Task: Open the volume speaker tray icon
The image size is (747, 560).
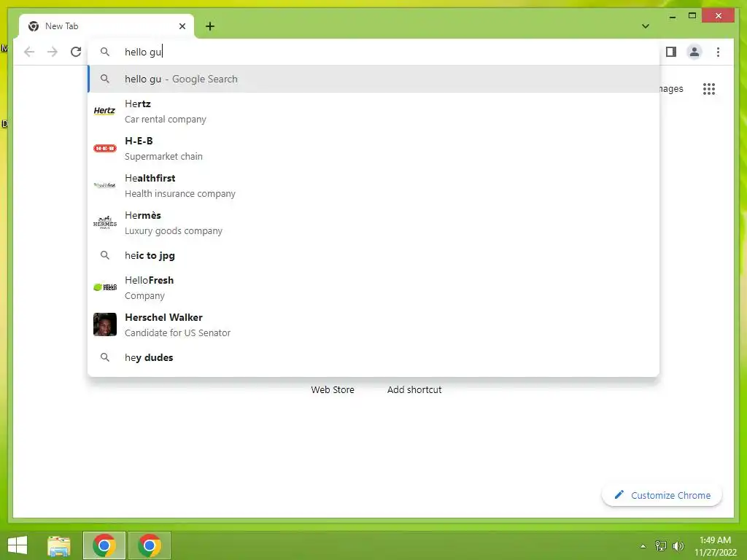Action: pos(678,545)
